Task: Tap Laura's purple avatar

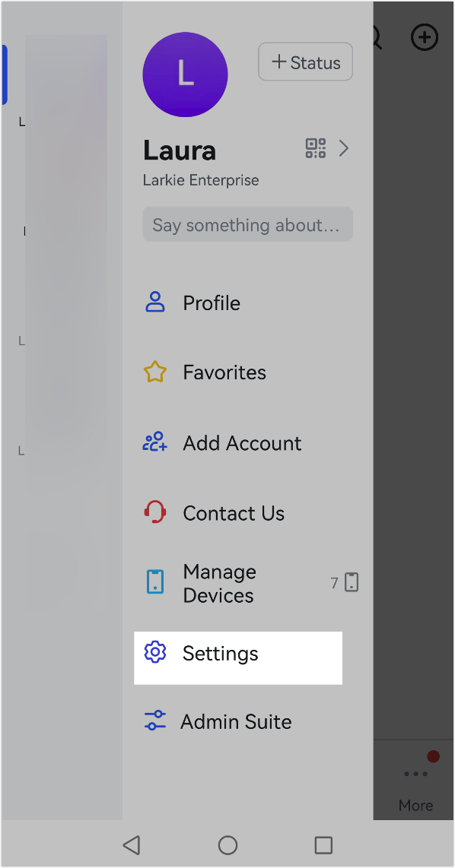Action: [185, 74]
